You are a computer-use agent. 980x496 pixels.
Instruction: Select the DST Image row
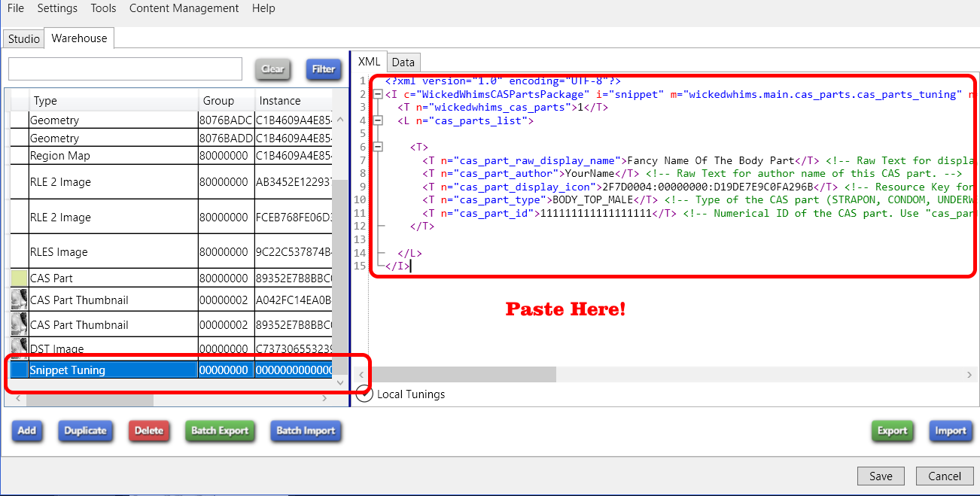[x=171, y=348]
